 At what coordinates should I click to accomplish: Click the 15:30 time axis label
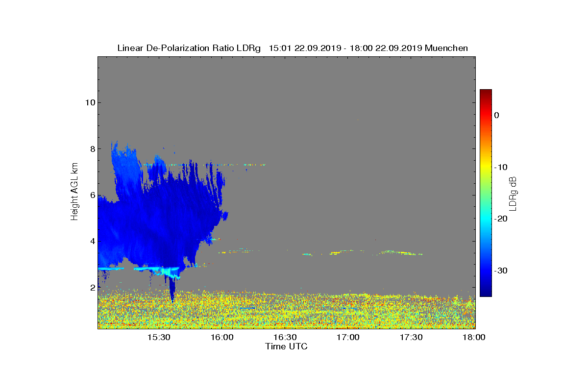[159, 337]
